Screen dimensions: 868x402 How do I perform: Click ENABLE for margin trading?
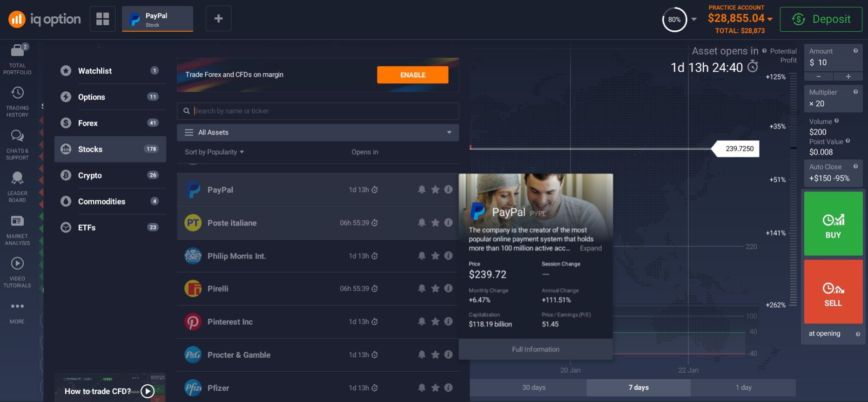click(413, 75)
